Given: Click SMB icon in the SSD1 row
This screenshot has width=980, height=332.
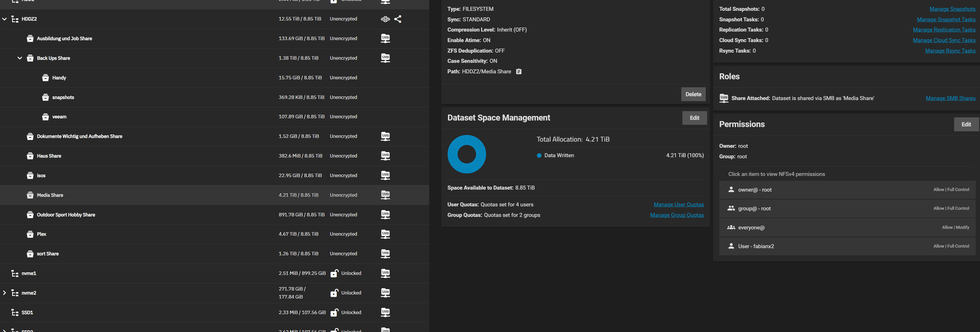Looking at the screenshot, I should [385, 313].
